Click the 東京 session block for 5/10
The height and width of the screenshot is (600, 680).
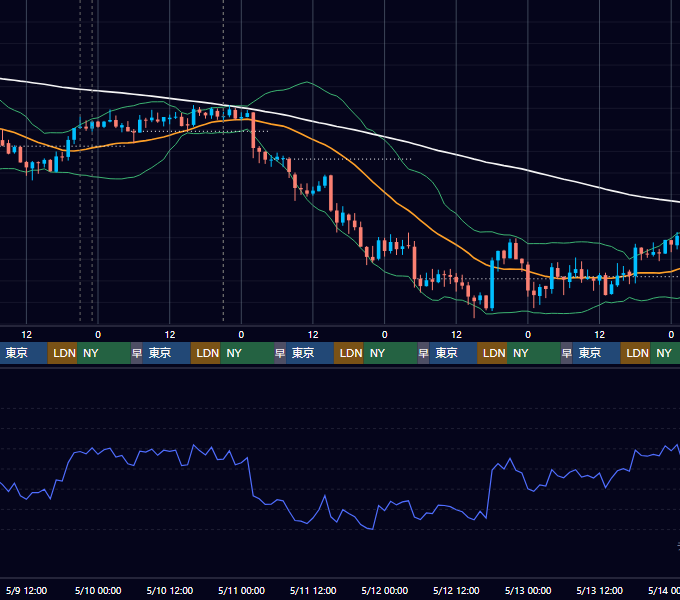167,353
